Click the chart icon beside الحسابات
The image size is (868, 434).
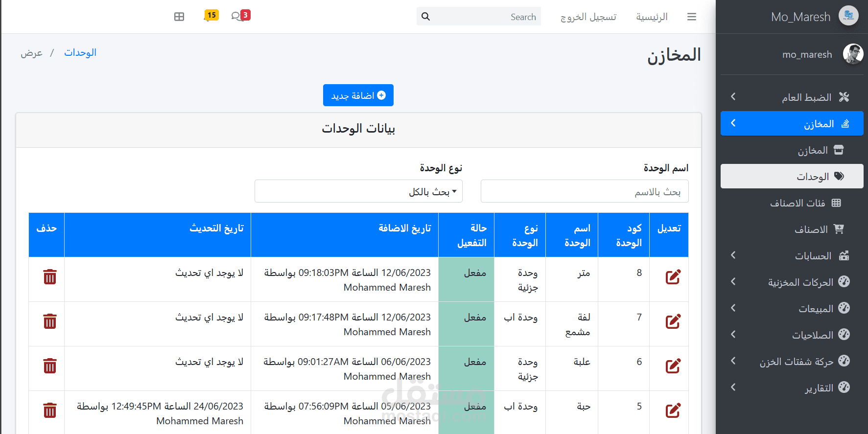pyautogui.click(x=844, y=255)
